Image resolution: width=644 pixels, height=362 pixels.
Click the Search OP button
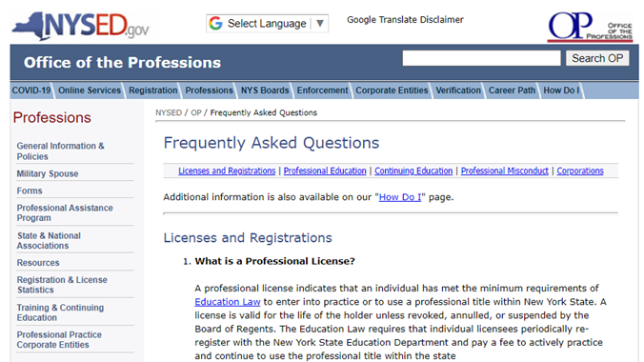coord(597,58)
